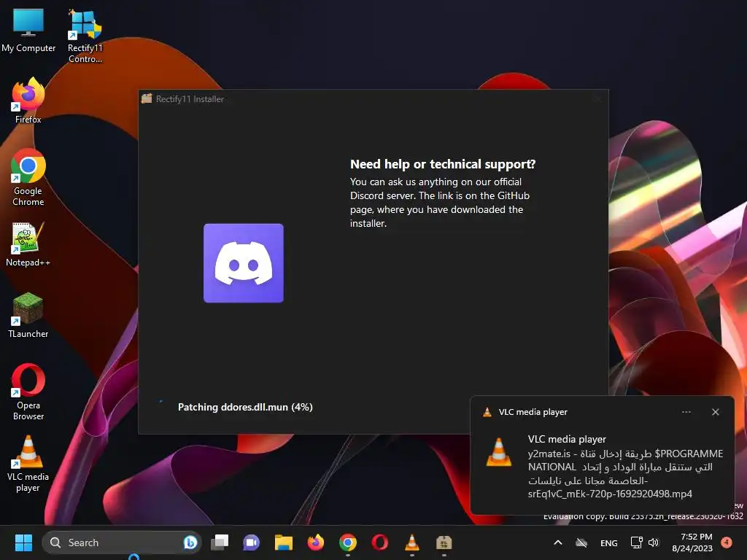Open File Explorer from the taskbar
The height and width of the screenshot is (560, 747).
[284, 542]
